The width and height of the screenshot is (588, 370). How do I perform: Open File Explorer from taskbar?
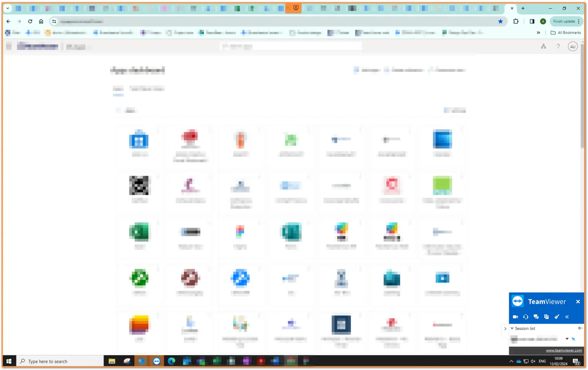(112, 361)
